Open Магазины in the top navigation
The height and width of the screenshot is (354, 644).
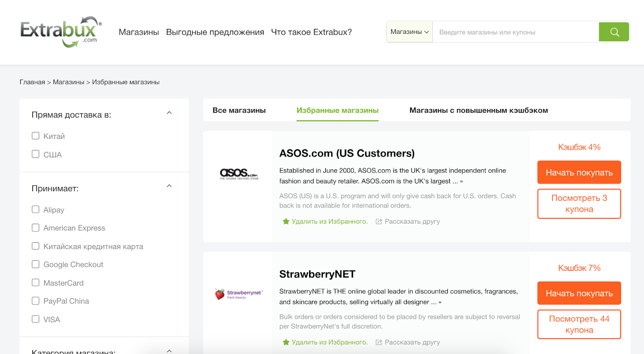click(x=139, y=32)
